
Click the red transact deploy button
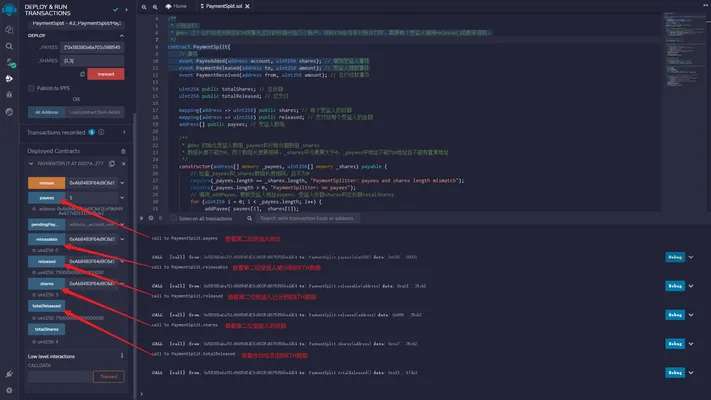point(106,74)
